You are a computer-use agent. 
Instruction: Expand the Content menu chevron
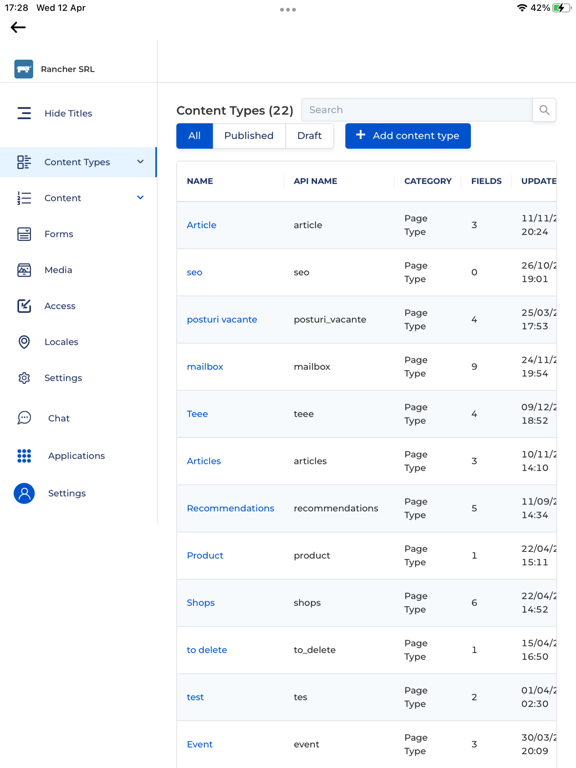pos(140,197)
